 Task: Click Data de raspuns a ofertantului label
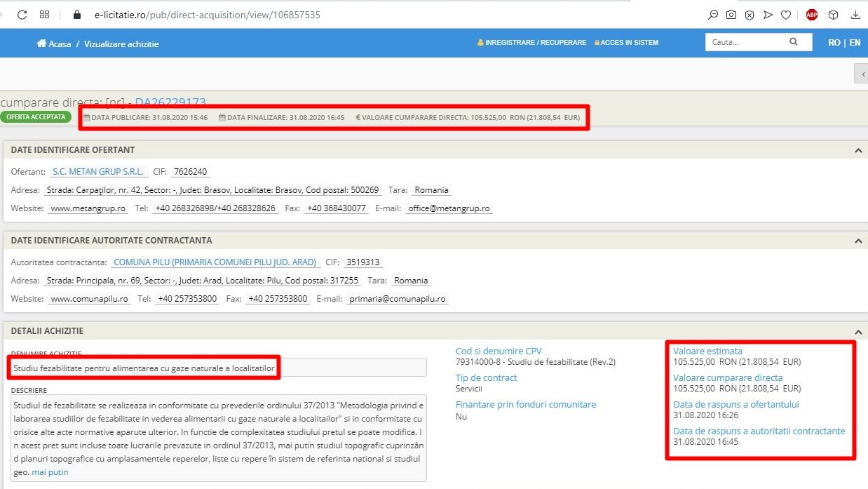click(x=736, y=404)
